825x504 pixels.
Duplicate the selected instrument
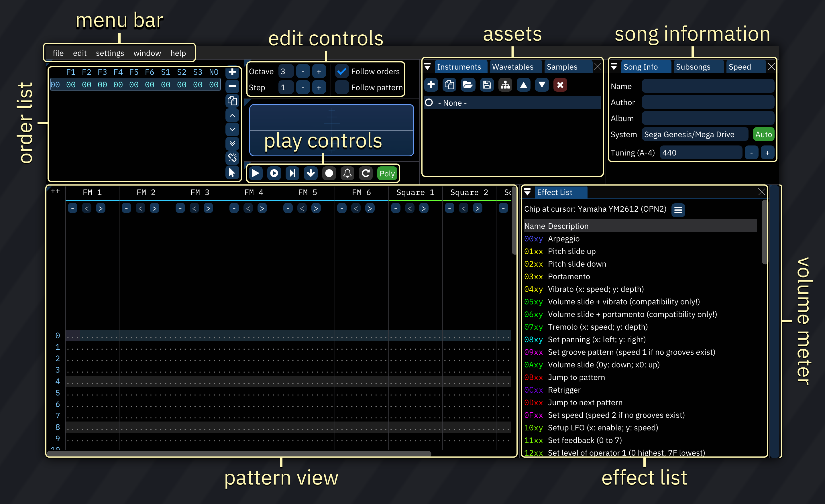[449, 85]
